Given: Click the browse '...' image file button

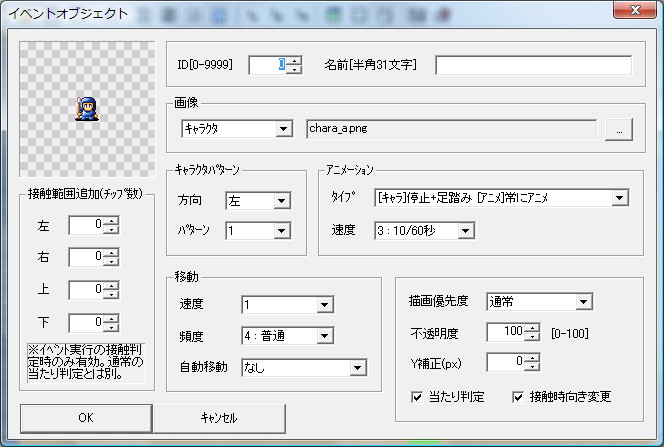Looking at the screenshot, I should click(619, 129).
